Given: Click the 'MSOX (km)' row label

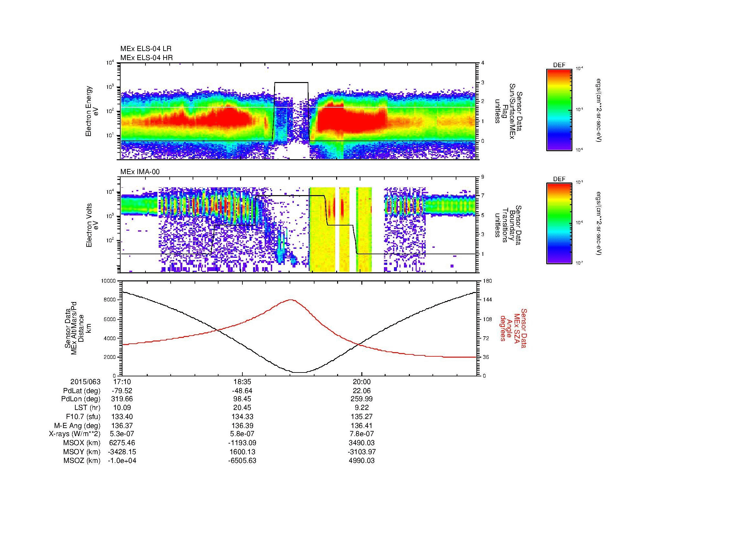Looking at the screenshot, I should pos(82,443).
